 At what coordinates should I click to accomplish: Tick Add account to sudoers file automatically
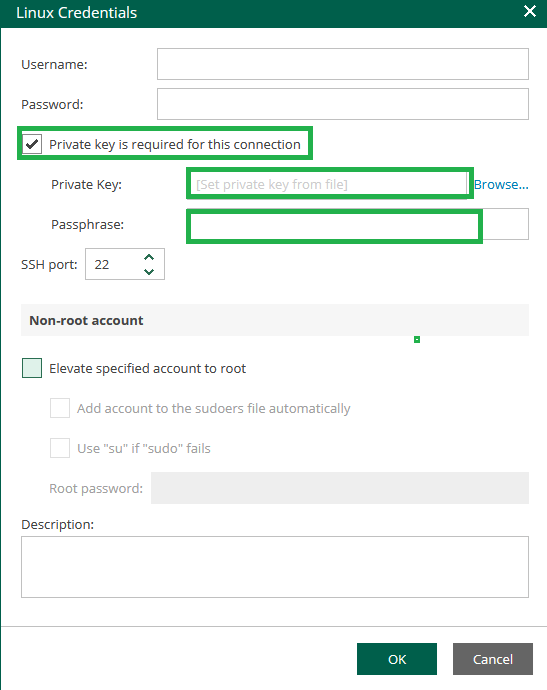point(60,408)
